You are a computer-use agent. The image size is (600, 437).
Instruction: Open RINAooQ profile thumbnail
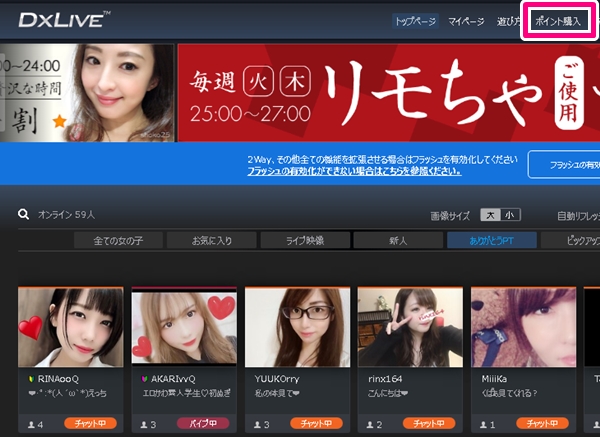coord(71,328)
